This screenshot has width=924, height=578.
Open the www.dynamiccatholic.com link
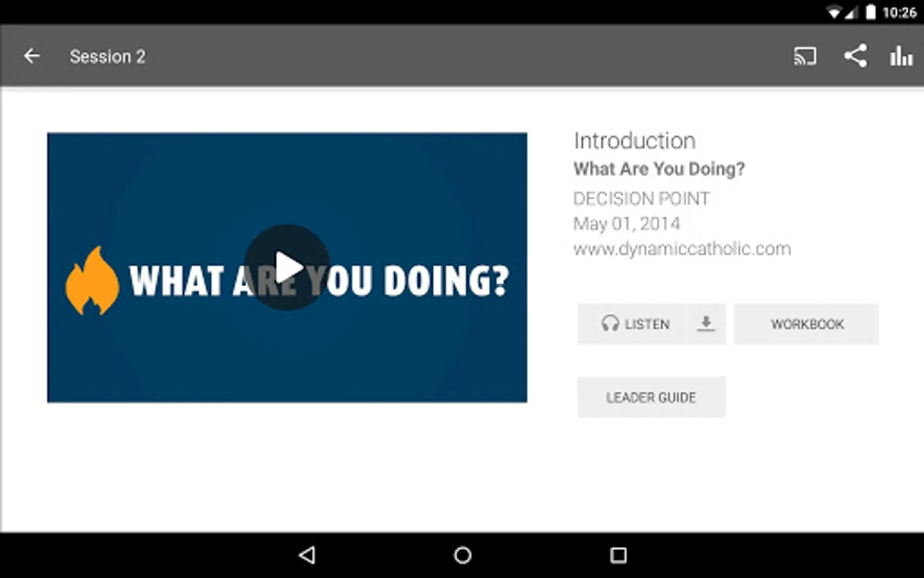click(681, 249)
